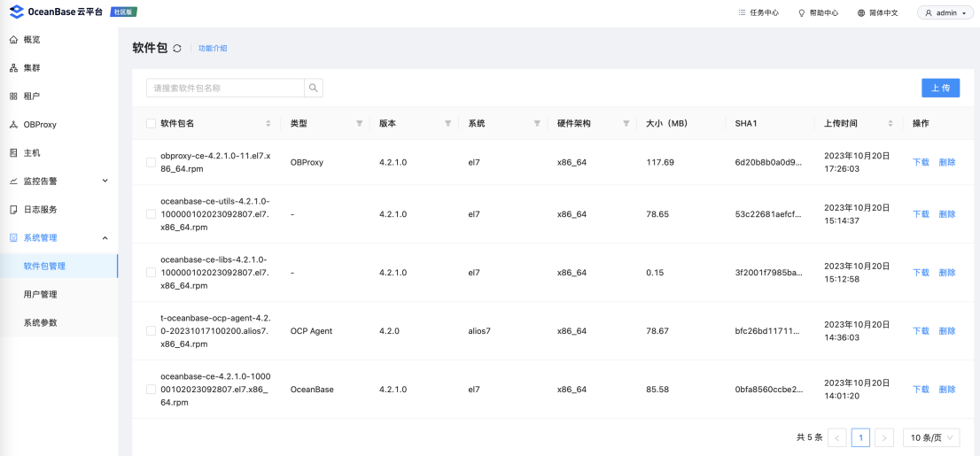
Task: Download the t-oceanbase-ocp-agent package
Action: pos(922,331)
